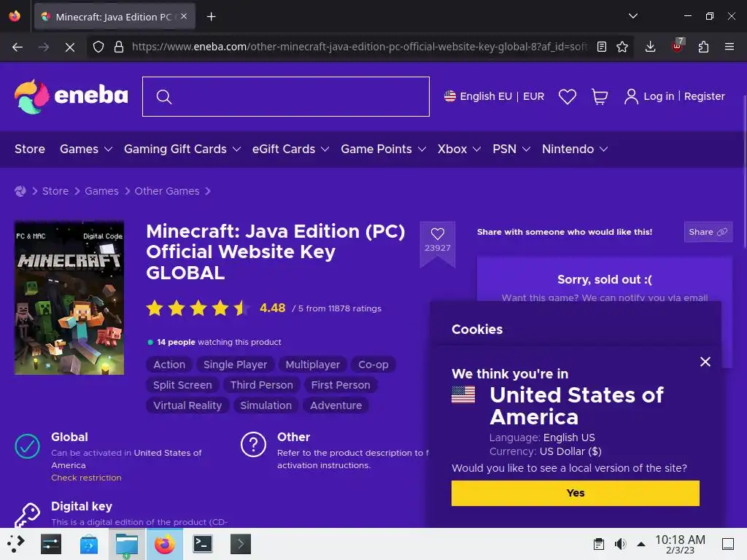Click the Firefox back arrow

[18, 47]
